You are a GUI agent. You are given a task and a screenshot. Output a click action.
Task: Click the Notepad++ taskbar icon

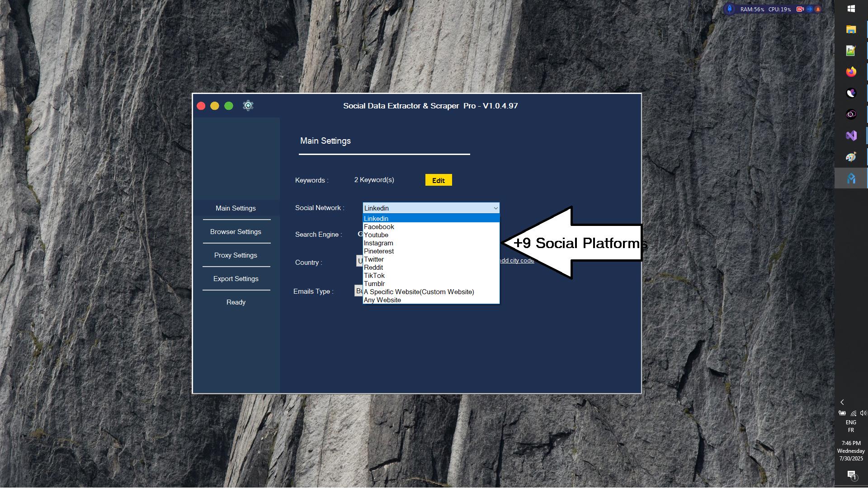coord(851,51)
